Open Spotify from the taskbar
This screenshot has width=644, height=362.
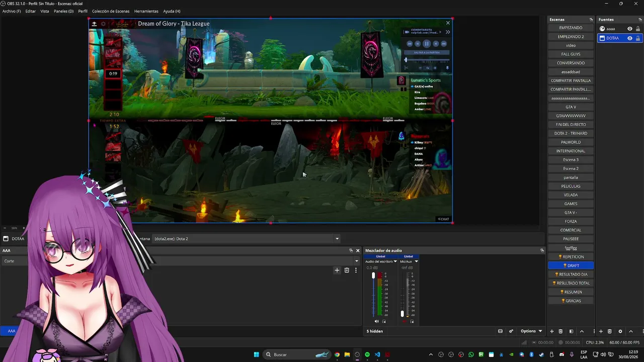point(367,354)
